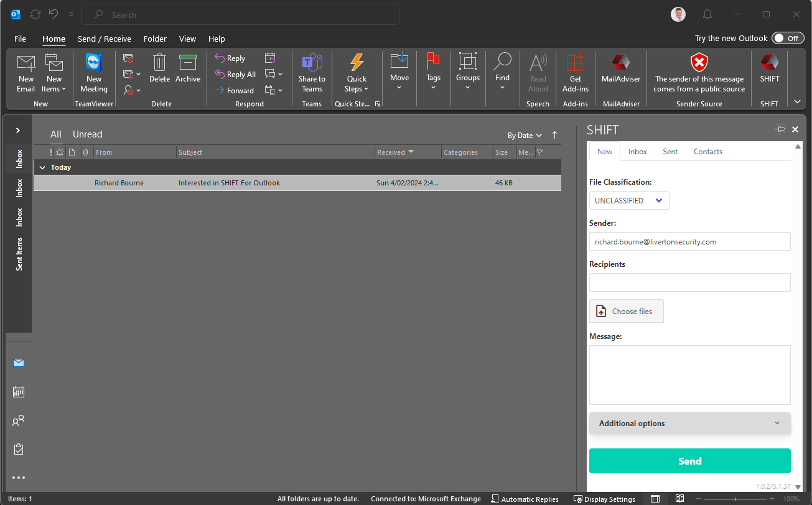Viewport: 812px width, 505px height.
Task: Click in the Search box
Action: point(240,15)
